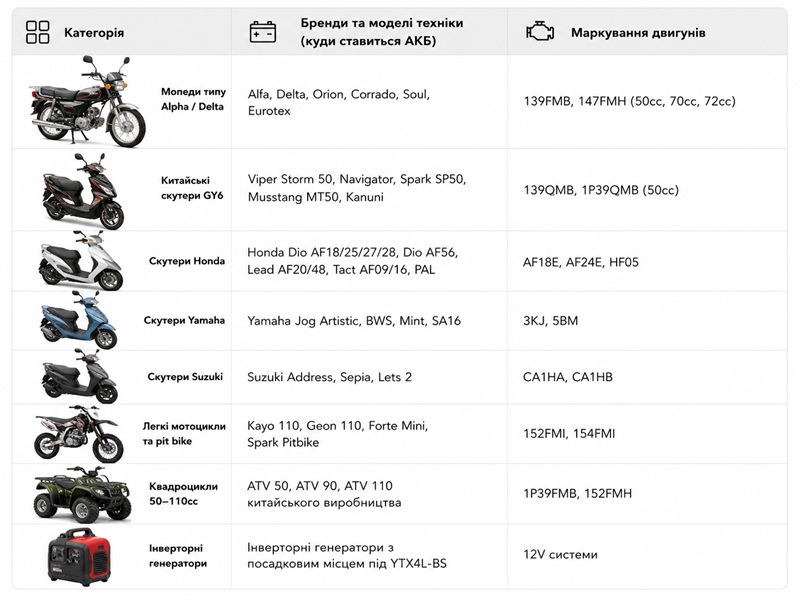Click the Китайські скутери GY6 label
The image size is (800, 600).
[192, 188]
